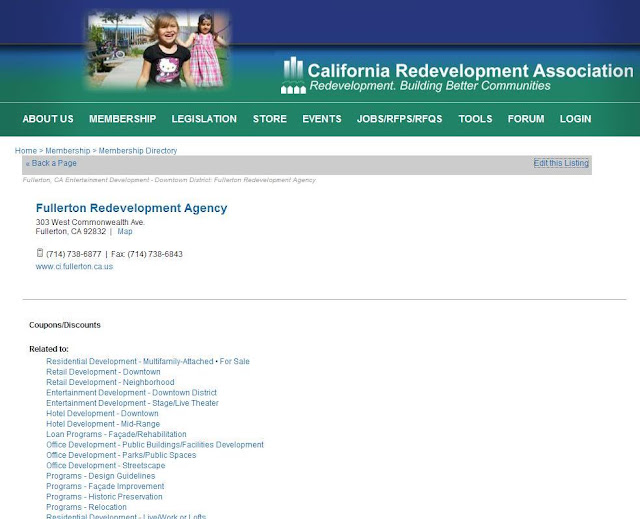
Task: Click Edit this Listing
Action: pyautogui.click(x=561, y=163)
